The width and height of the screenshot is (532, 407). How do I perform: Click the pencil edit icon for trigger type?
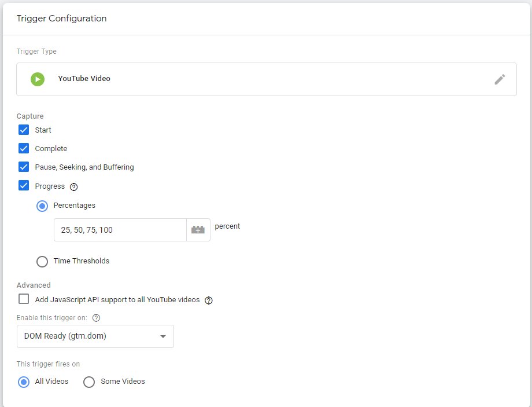click(500, 79)
